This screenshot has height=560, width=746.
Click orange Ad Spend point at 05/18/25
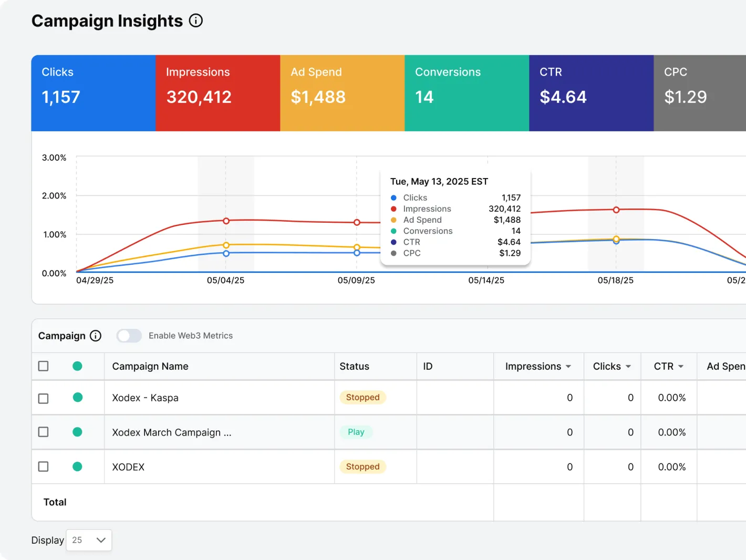pos(616,238)
